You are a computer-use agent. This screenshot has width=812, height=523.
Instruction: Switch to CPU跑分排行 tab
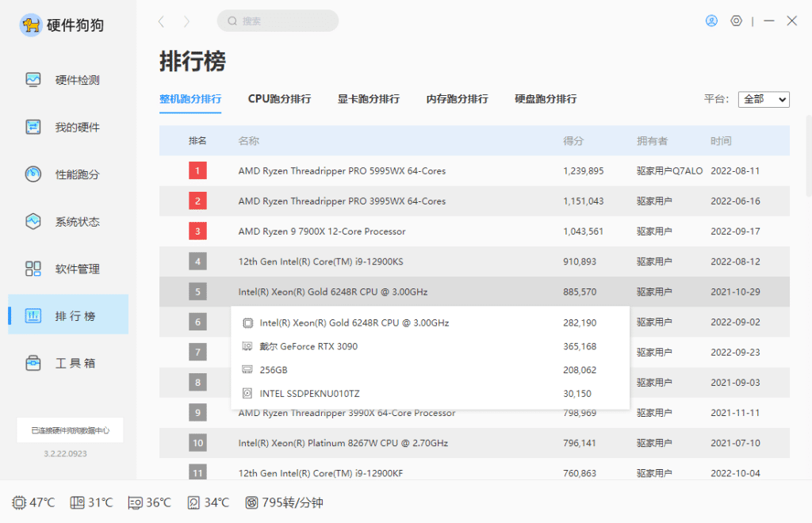280,99
